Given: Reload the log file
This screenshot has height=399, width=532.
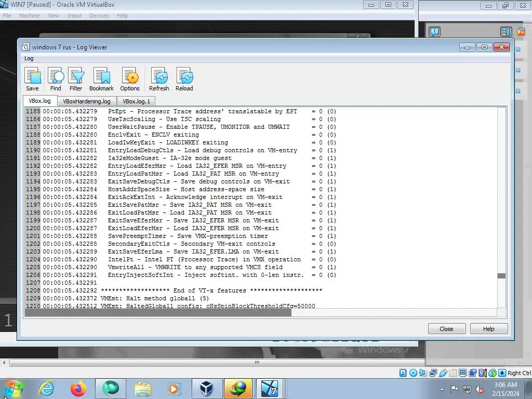Looking at the screenshot, I should click(x=184, y=79).
